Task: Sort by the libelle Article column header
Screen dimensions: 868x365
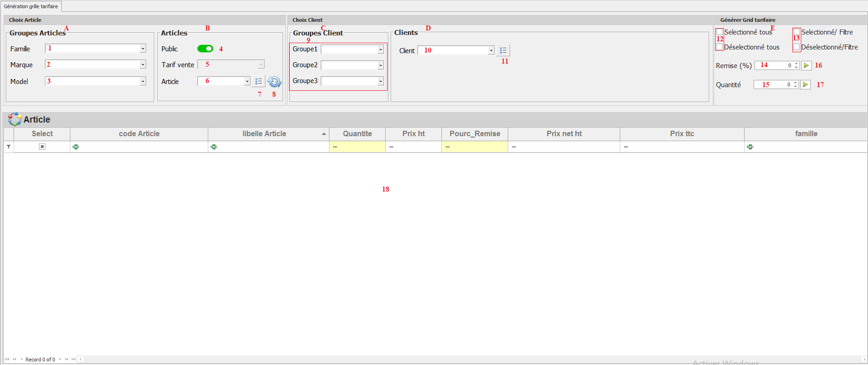Action: tap(264, 134)
